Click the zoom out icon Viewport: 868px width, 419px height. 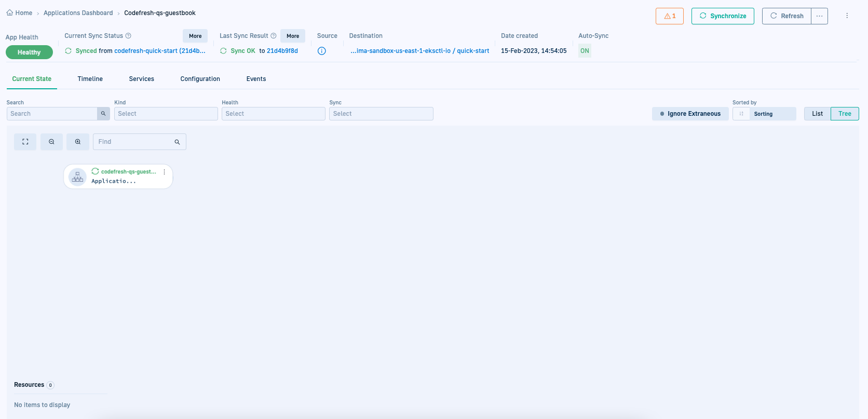[51, 142]
